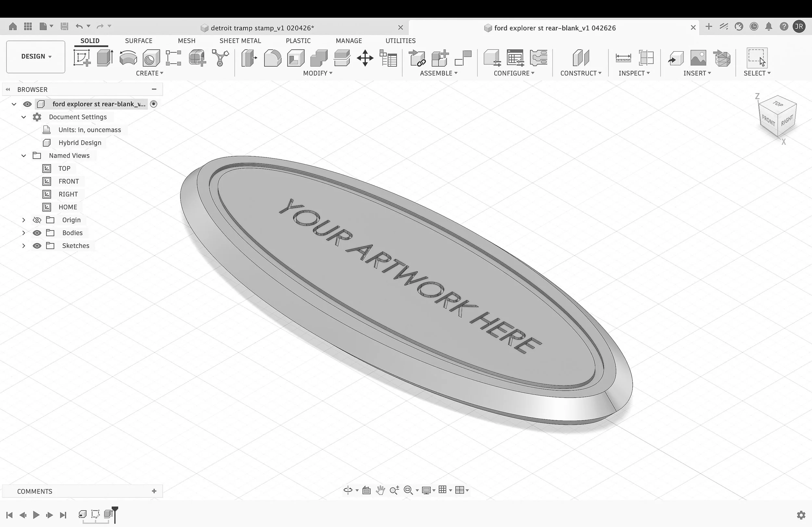Click the Configure Model icon
The image size is (812, 527).
pyautogui.click(x=492, y=58)
